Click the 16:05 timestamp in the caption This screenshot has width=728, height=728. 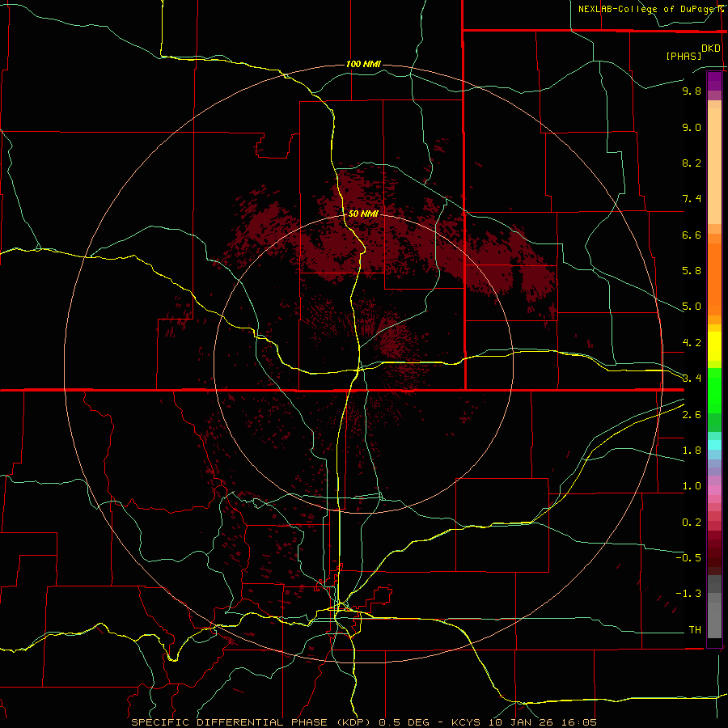(x=578, y=722)
